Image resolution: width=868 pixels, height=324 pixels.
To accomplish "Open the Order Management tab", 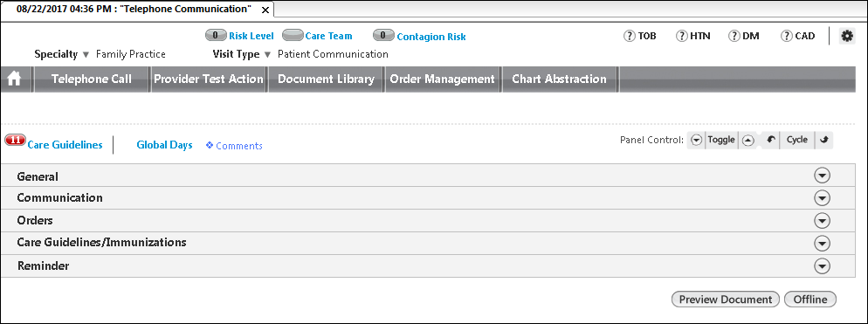I will pos(443,79).
